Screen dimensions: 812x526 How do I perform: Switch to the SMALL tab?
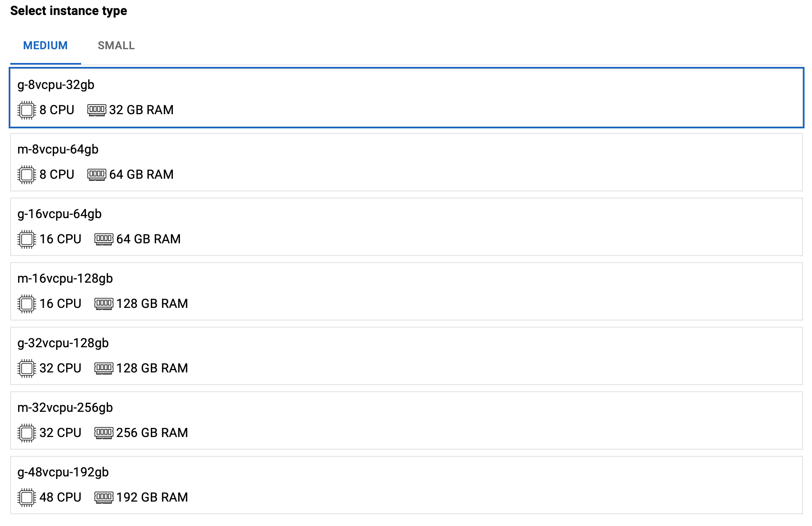(116, 46)
